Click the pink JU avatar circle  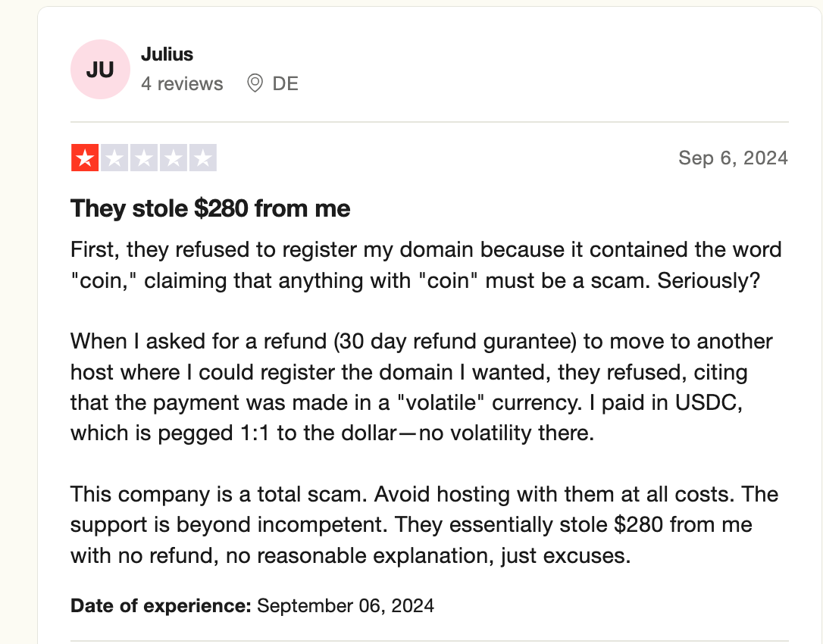click(100, 70)
